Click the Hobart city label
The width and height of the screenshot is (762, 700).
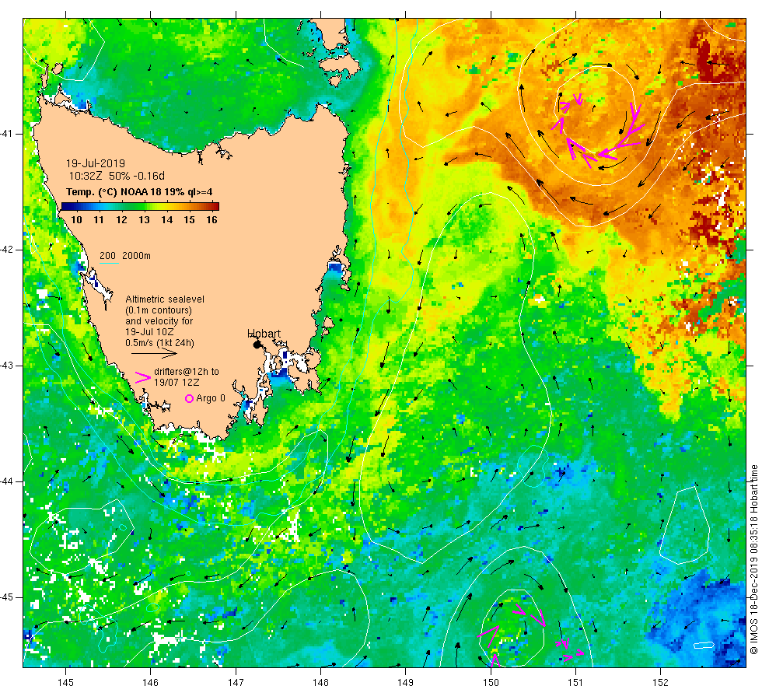[264, 334]
